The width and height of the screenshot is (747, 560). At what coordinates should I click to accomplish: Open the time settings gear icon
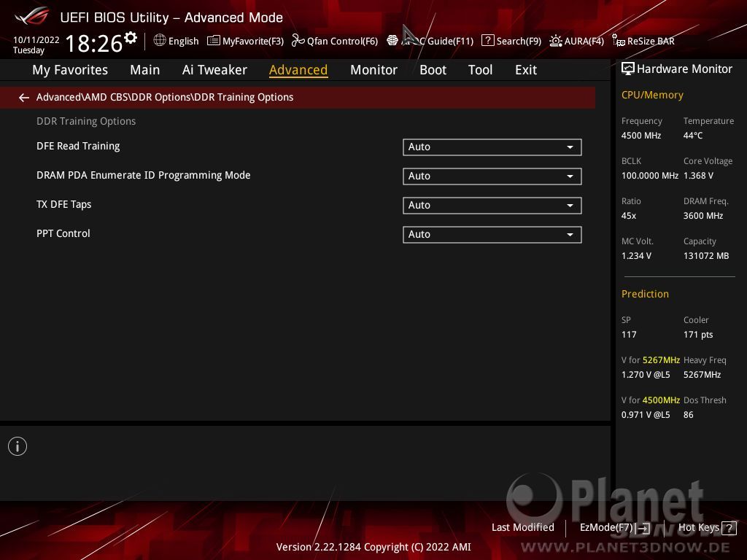point(131,38)
